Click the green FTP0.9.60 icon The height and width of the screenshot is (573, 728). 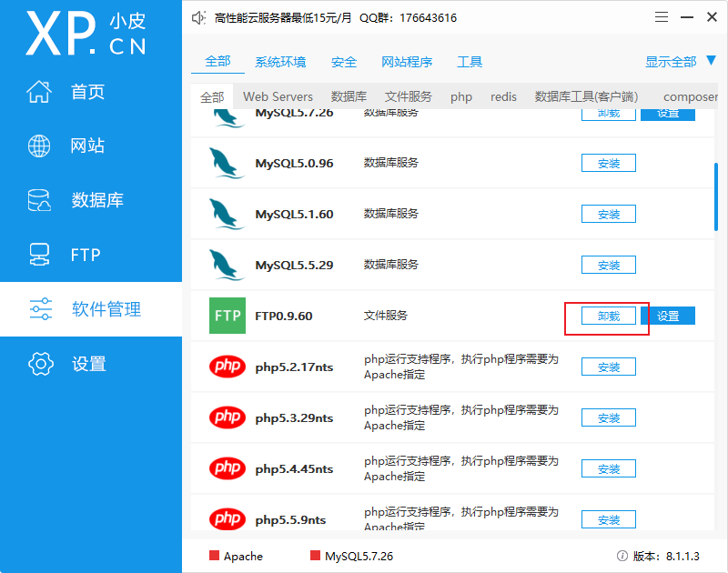(x=227, y=316)
